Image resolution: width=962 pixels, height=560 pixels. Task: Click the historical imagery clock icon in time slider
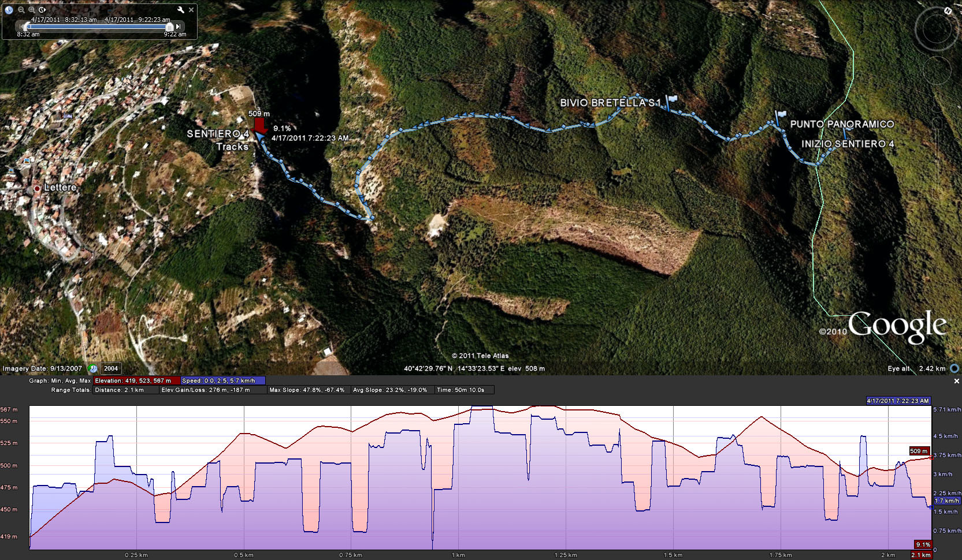tap(9, 10)
